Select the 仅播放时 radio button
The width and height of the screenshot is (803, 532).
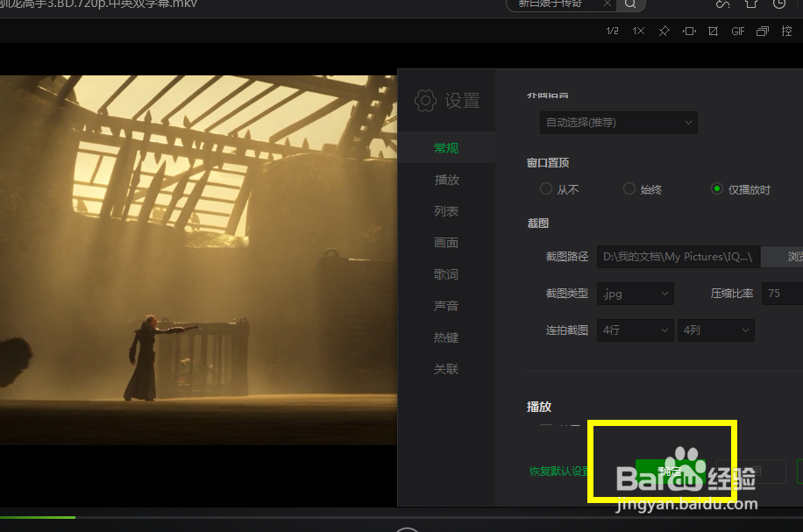pyautogui.click(x=716, y=188)
